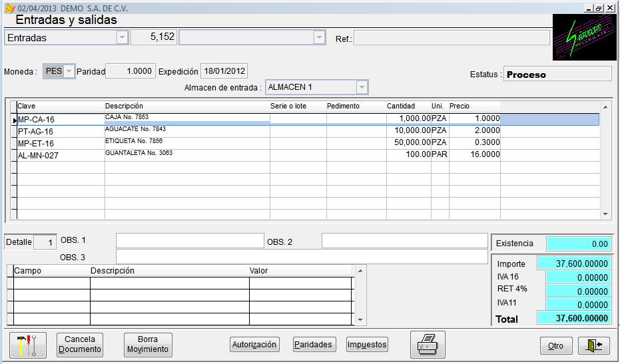Click the current row indicator arrow
The image size is (620, 364).
(14, 120)
